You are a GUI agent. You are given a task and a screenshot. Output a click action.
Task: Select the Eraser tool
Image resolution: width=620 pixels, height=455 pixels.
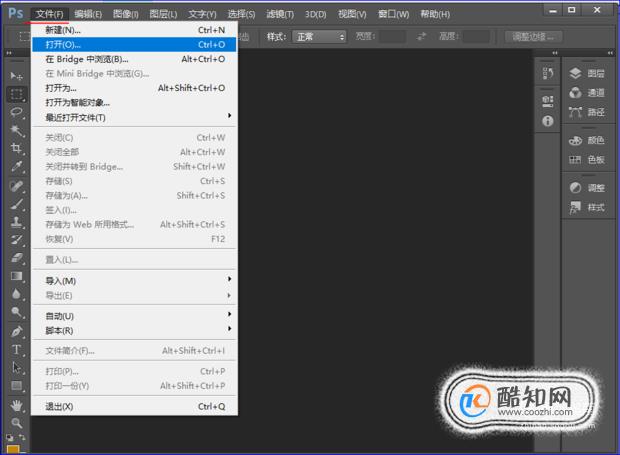point(16,258)
